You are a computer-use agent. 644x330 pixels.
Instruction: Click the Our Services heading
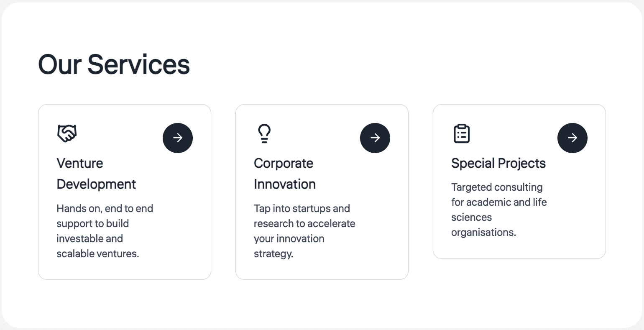114,65
